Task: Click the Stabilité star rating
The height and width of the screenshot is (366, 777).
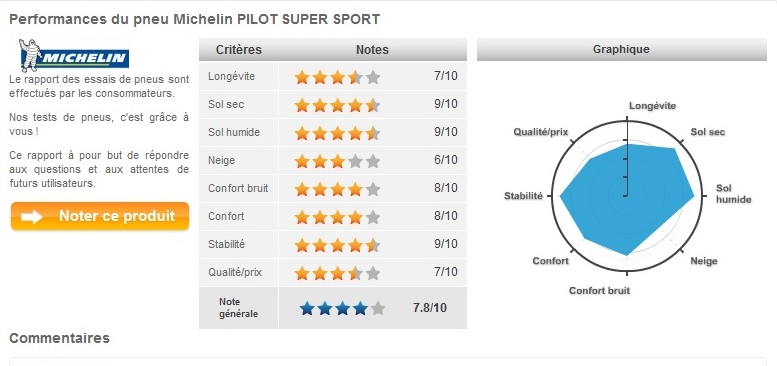Action: pyautogui.click(x=337, y=245)
